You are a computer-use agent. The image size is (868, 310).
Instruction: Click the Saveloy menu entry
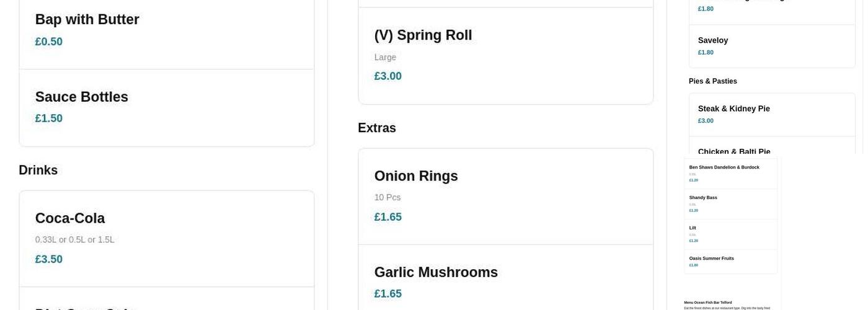coord(772,46)
